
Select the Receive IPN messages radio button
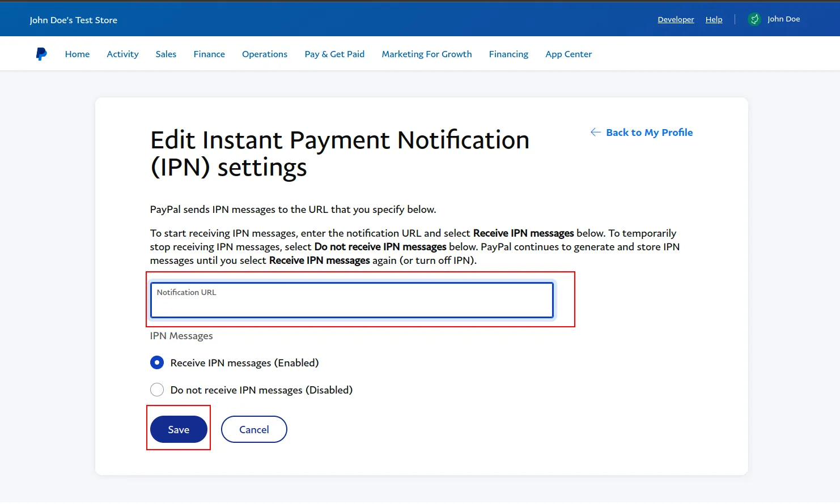coord(156,362)
